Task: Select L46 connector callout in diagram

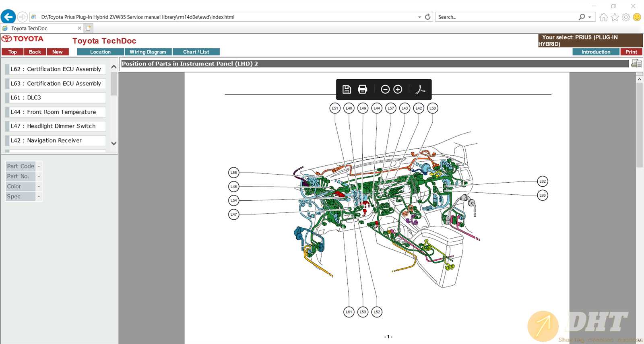Action: tap(234, 187)
